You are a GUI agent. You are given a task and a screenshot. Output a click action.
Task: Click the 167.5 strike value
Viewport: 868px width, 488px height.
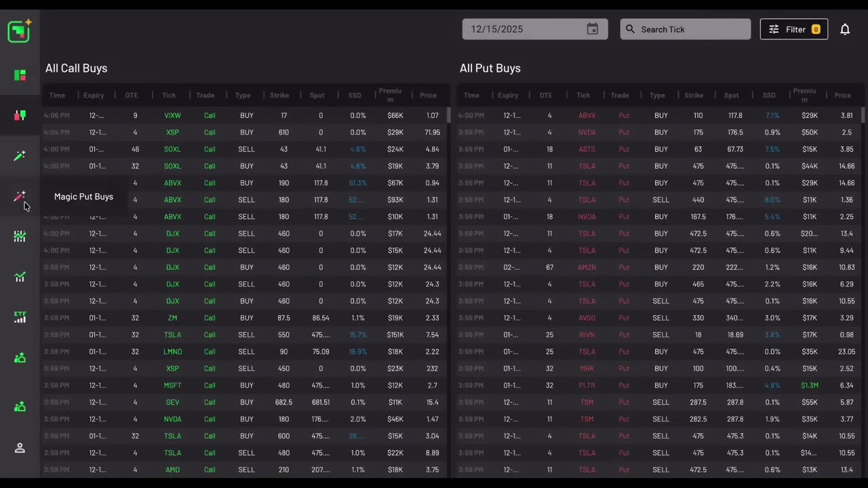click(x=698, y=217)
